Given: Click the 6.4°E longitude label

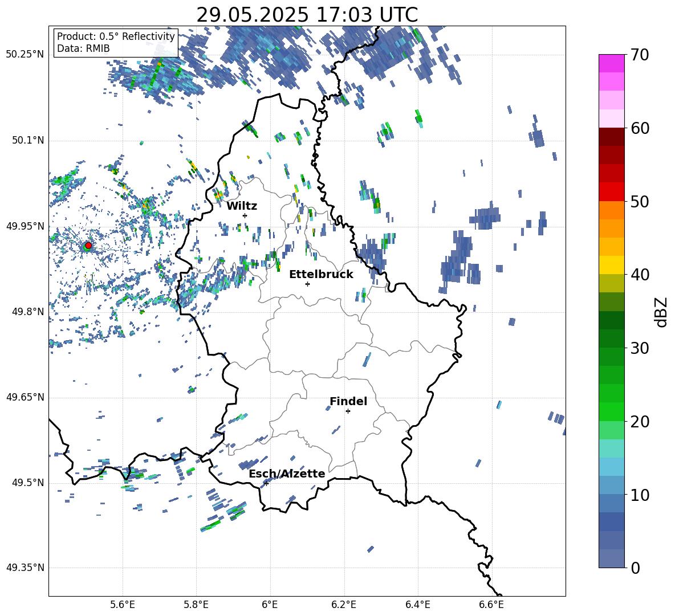Looking at the screenshot, I should click(x=417, y=605).
